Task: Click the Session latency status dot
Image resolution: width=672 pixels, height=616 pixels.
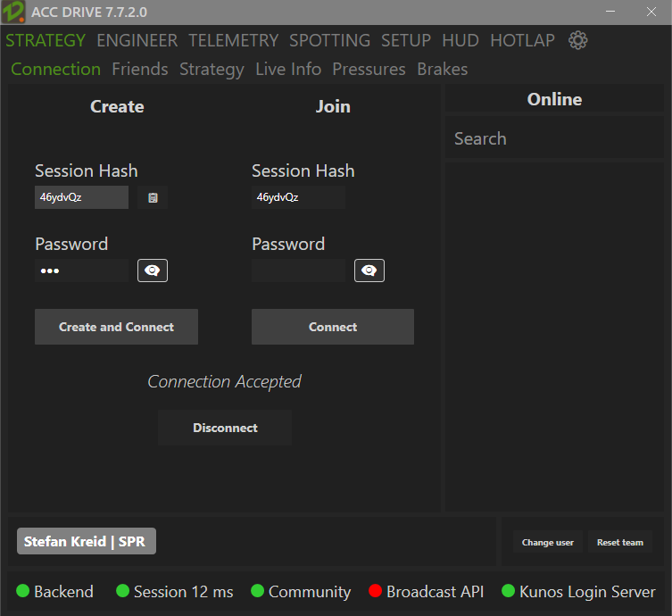Action: (x=122, y=591)
